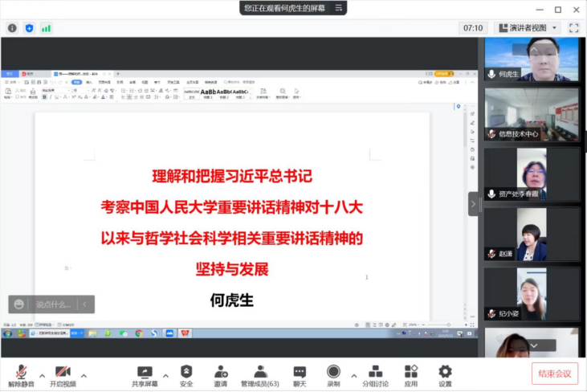Viewport: 587px width, 392px height.
Task: Click the 共享屏幕 share screen button
Action: (145, 375)
